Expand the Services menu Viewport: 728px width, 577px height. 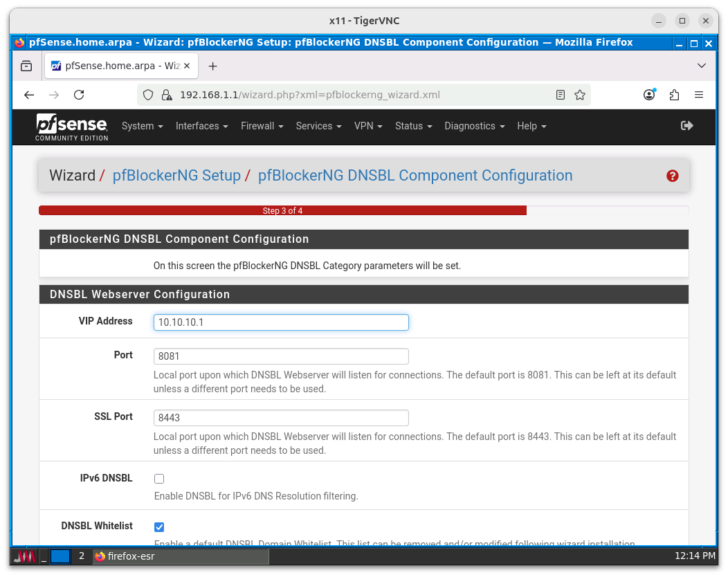(x=318, y=127)
